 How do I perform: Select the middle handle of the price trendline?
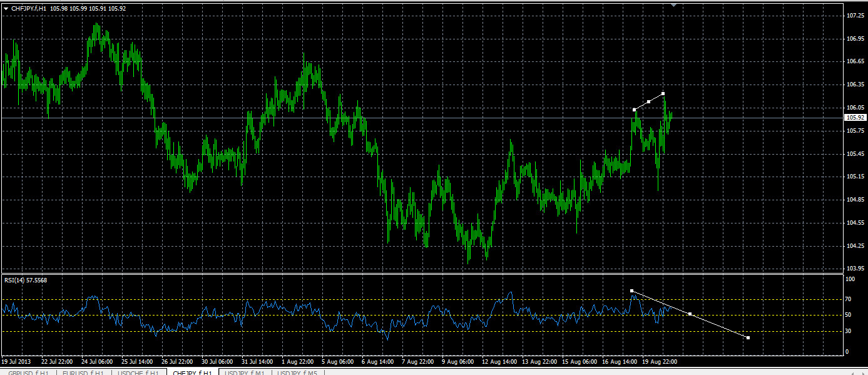[649, 101]
